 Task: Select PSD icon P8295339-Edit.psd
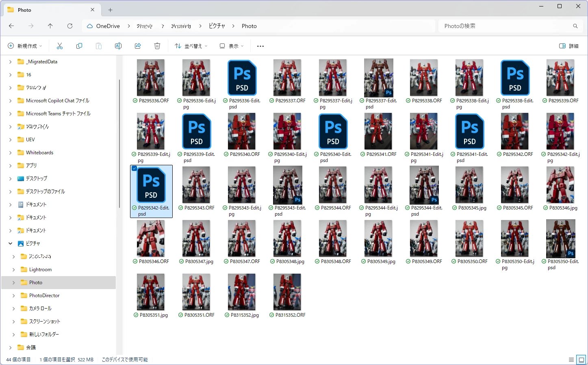point(197,131)
